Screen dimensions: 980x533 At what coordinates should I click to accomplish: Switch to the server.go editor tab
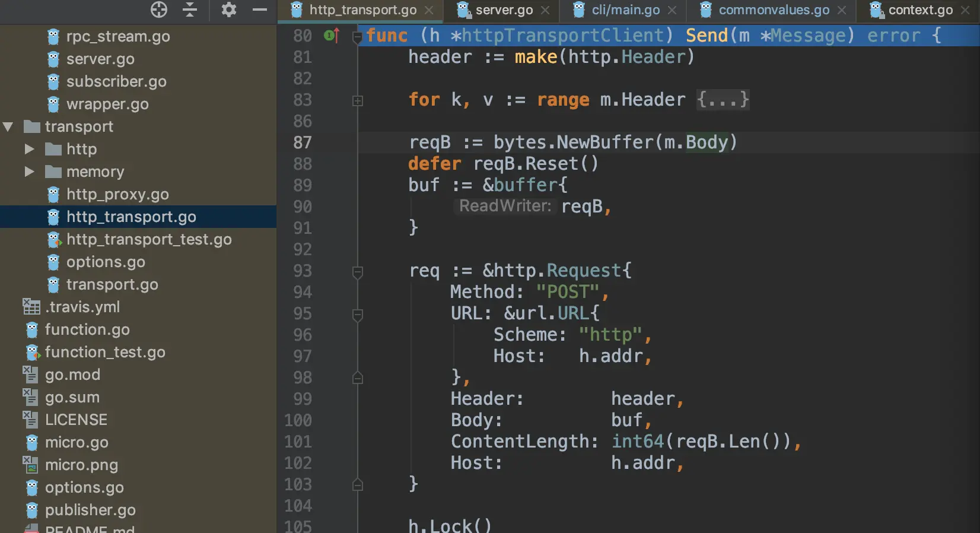(x=504, y=10)
